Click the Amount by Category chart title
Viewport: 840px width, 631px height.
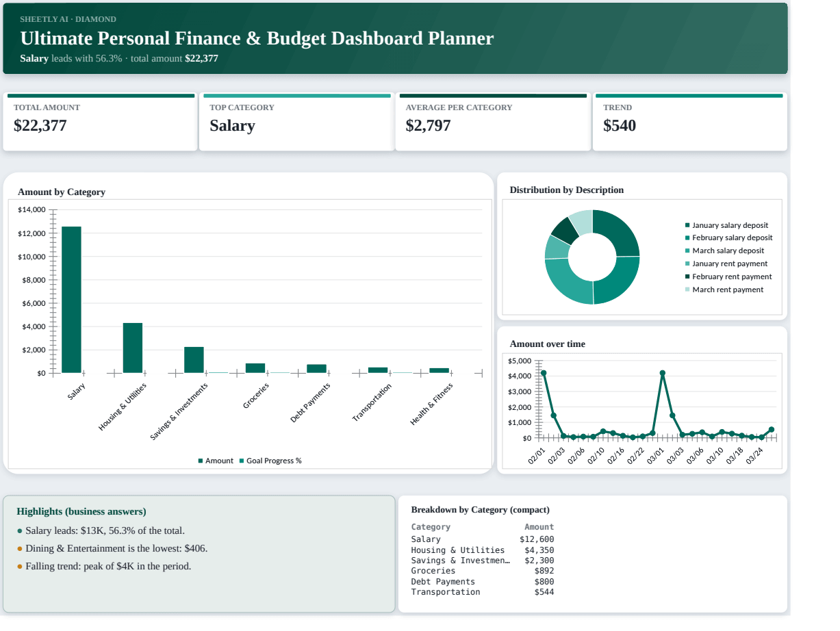(62, 192)
